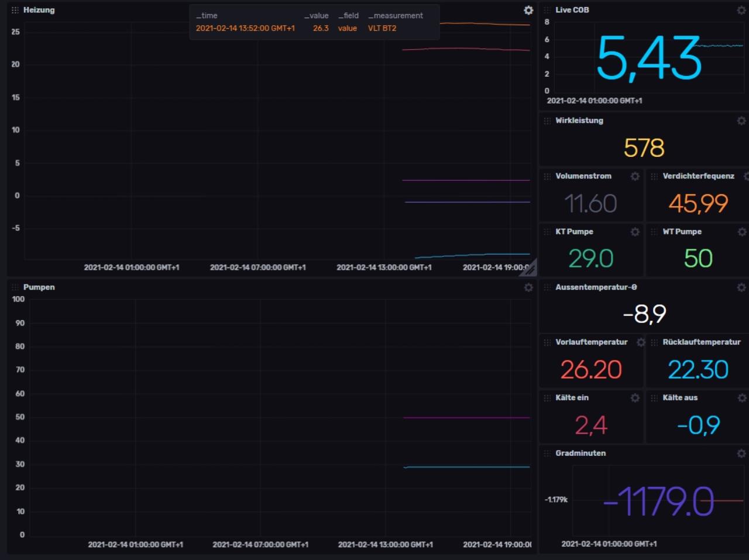Grab the Pumpen panel drag handle
749x560 pixels.
15,287
